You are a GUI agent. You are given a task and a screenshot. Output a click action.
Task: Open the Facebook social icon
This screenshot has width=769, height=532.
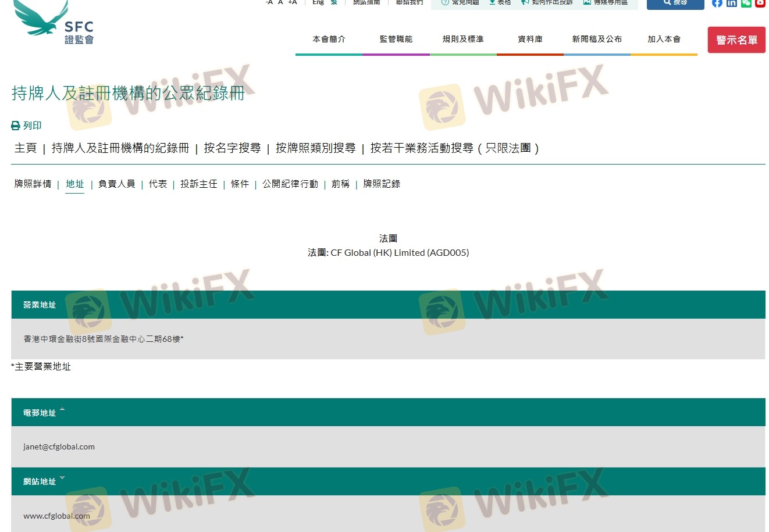pyautogui.click(x=717, y=3)
